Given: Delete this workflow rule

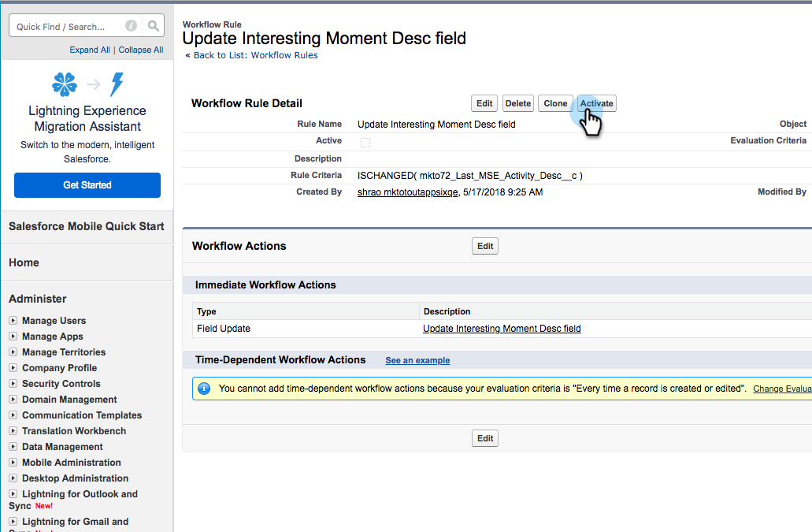Looking at the screenshot, I should [518, 103].
